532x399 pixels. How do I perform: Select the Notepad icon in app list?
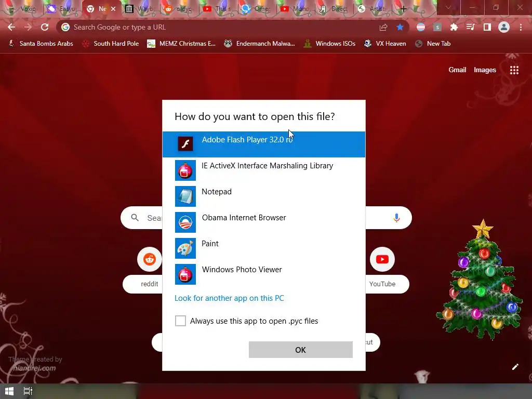[185, 196]
